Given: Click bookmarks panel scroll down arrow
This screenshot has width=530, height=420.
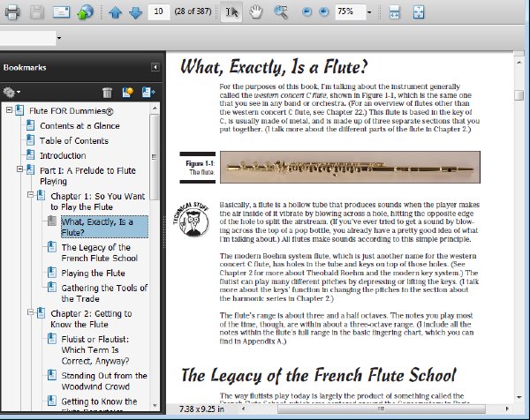Looking at the screenshot, I should click(155, 405).
